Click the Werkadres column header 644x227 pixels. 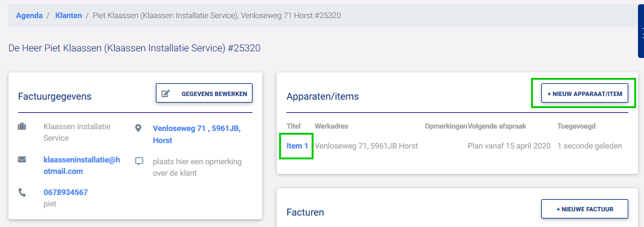(x=332, y=126)
